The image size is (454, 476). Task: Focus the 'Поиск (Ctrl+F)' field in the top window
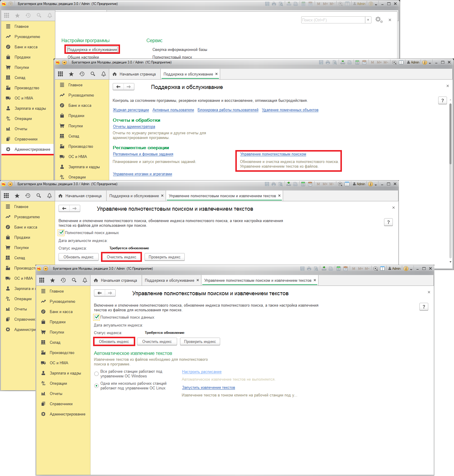(x=333, y=20)
